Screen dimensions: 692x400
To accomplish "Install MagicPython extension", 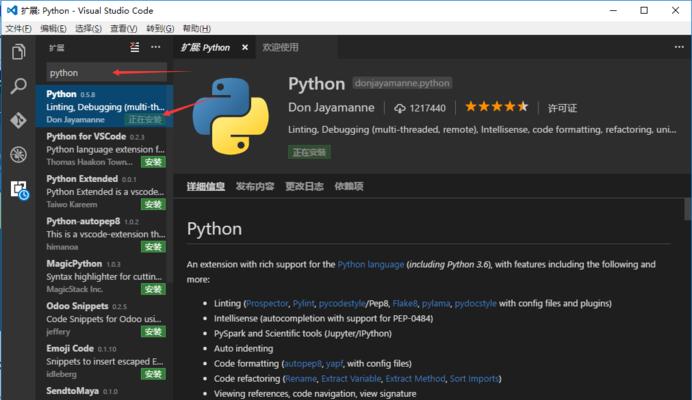I will pyautogui.click(x=153, y=289).
